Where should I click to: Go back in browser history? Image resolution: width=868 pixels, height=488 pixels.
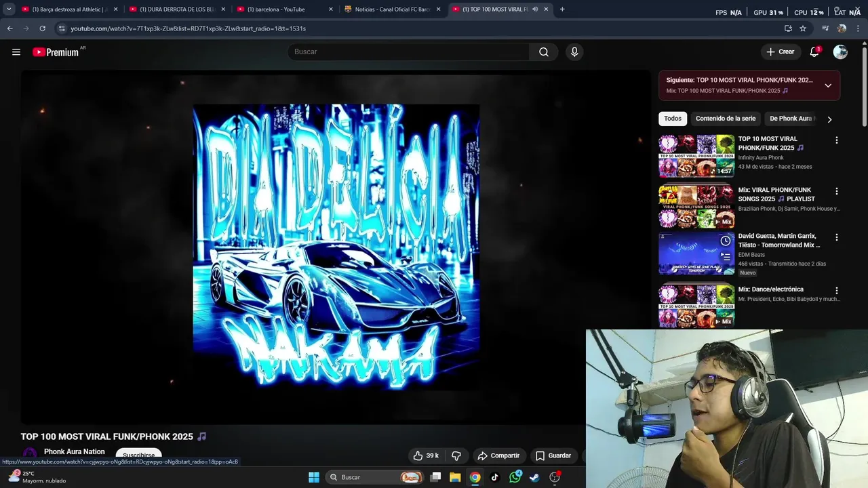point(9,28)
